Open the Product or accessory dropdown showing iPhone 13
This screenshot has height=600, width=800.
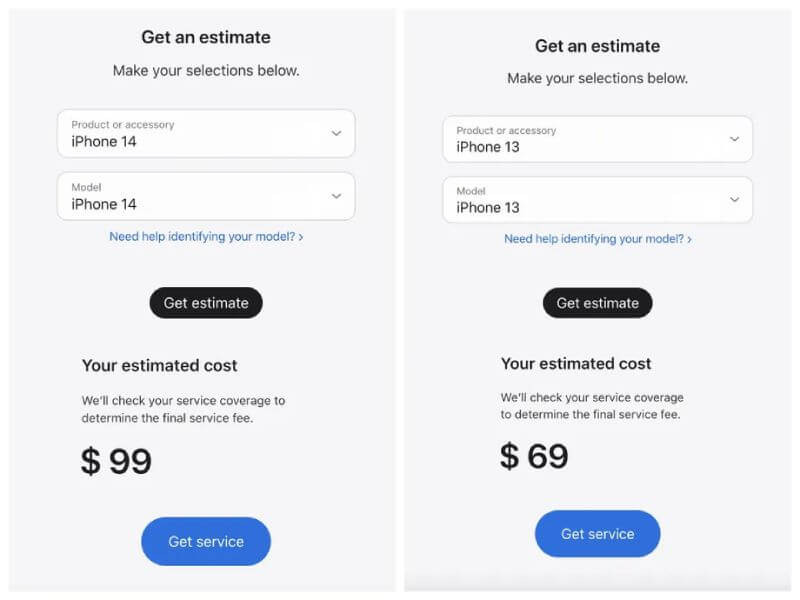[597, 139]
